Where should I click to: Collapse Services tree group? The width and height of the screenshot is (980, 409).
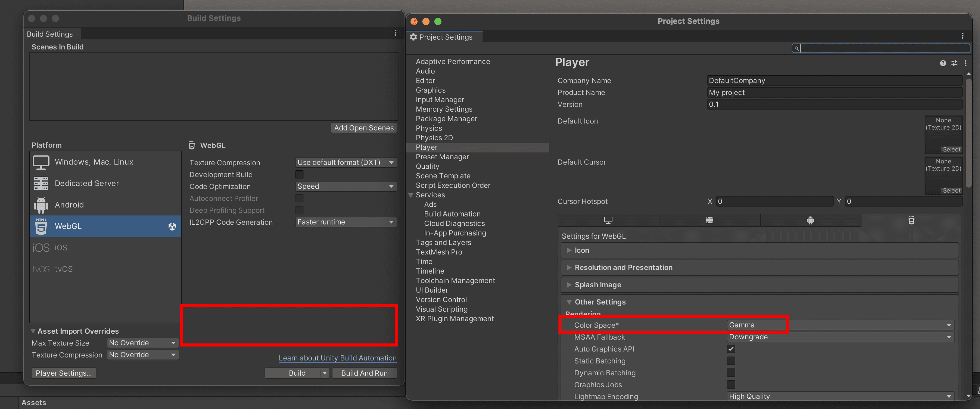(411, 195)
